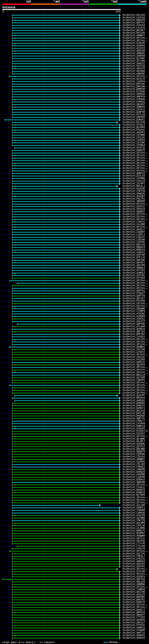Viewport: 149px width, 644px height.
Task: Select hit label UniRef100_P47838
Action: pos(134,301)
